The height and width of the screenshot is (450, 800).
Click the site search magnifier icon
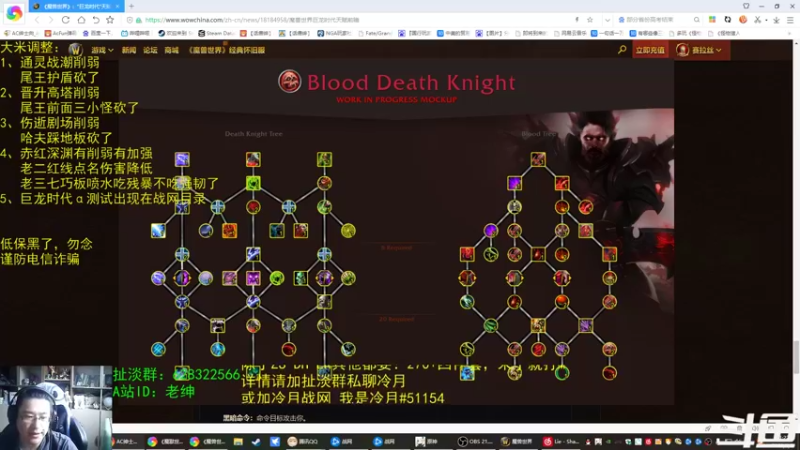point(622,49)
